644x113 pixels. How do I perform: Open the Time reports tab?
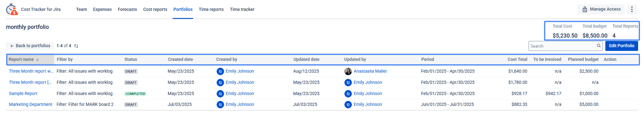[211, 9]
